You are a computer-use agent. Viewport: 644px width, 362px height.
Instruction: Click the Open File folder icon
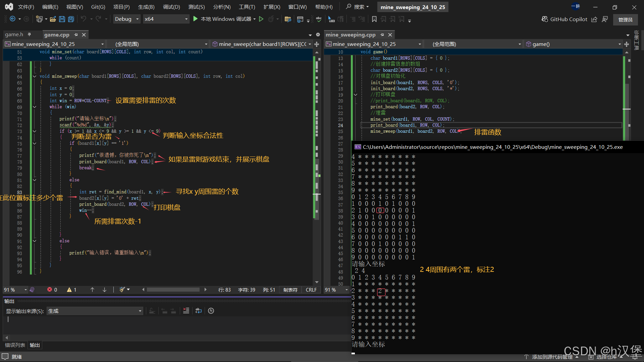(x=53, y=19)
